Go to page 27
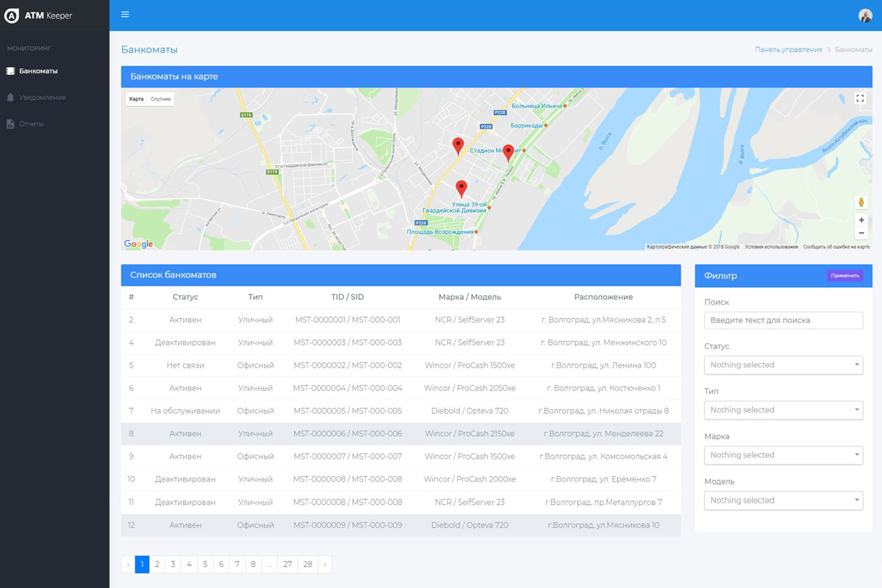The image size is (882, 588). pyautogui.click(x=287, y=564)
